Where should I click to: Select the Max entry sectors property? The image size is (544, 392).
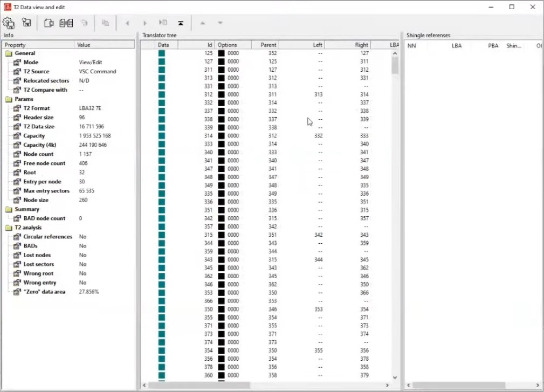68,191
